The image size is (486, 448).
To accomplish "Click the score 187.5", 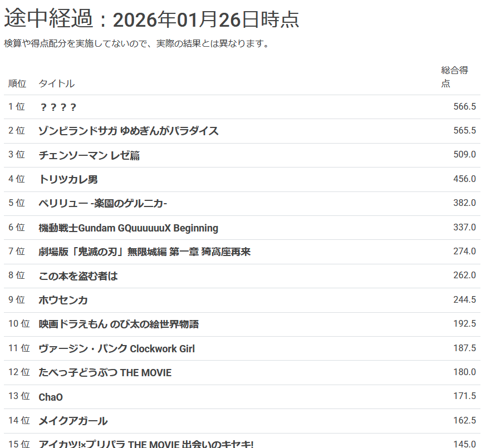I will click(x=464, y=348).
